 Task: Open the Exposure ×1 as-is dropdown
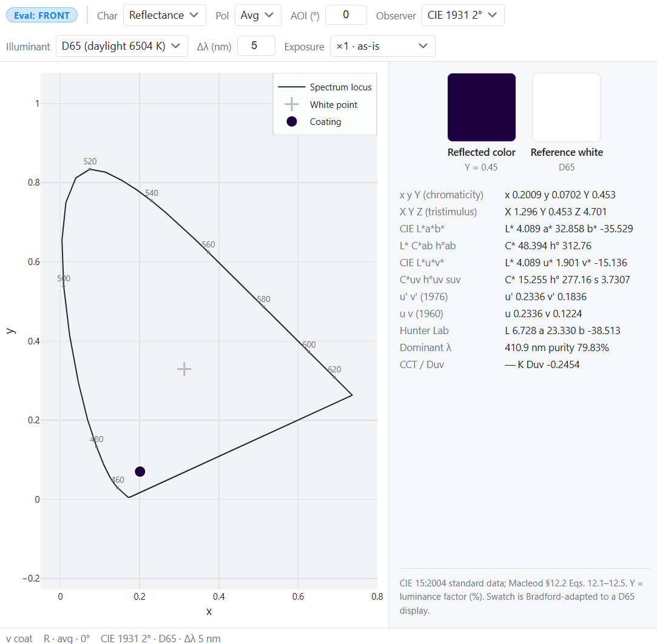(x=383, y=46)
